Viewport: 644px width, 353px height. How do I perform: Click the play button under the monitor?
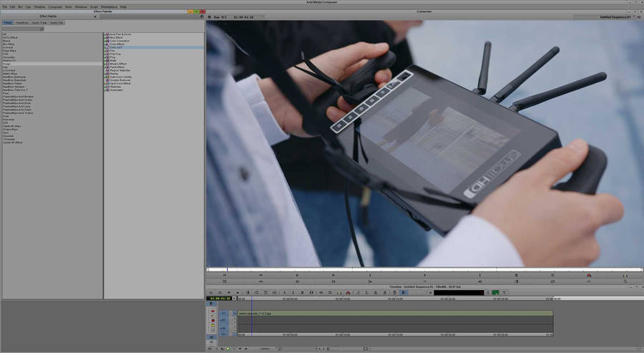click(x=333, y=275)
